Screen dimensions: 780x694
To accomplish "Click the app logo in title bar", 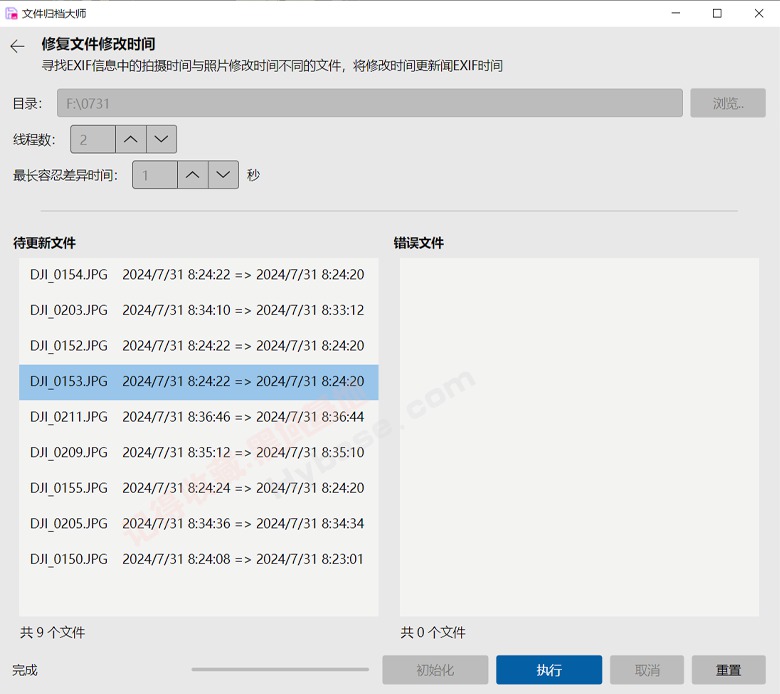I will [12, 13].
